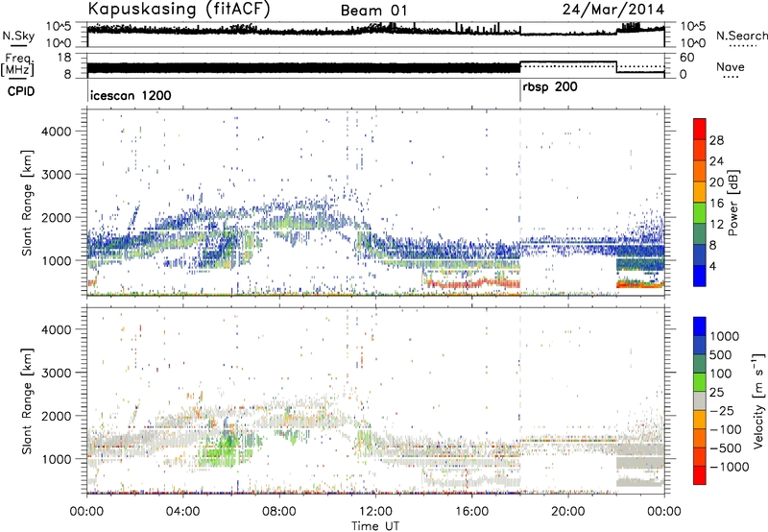
Task: Click the '500' label on Velocity color bar
Action: pos(721,354)
